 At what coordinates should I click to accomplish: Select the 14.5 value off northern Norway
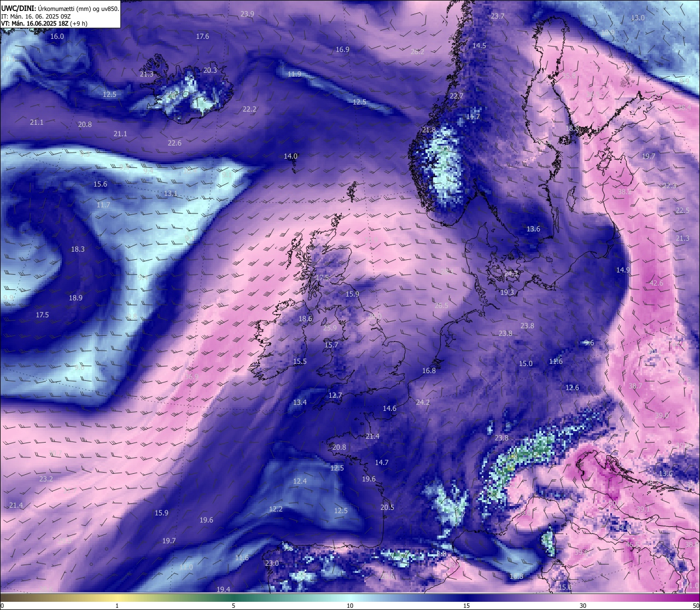479,46
